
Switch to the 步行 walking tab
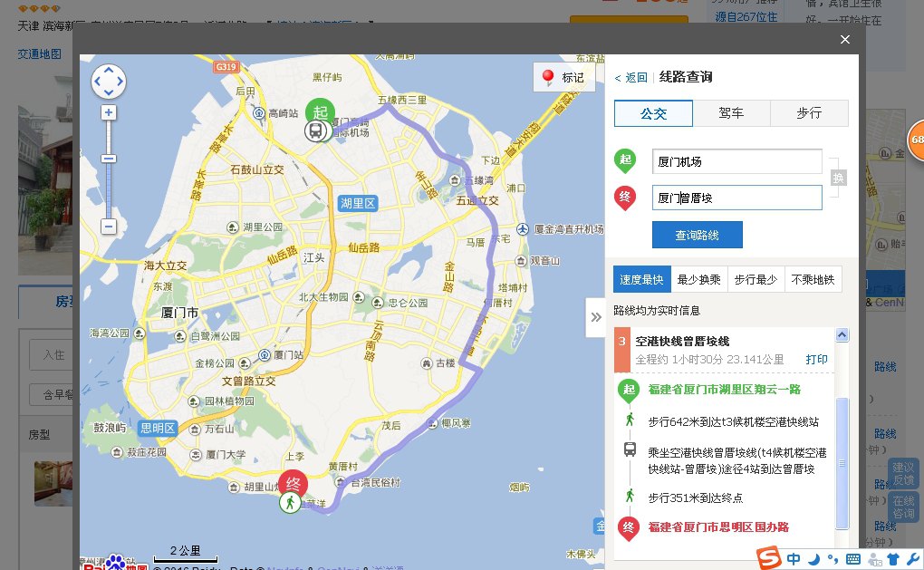[x=809, y=113]
